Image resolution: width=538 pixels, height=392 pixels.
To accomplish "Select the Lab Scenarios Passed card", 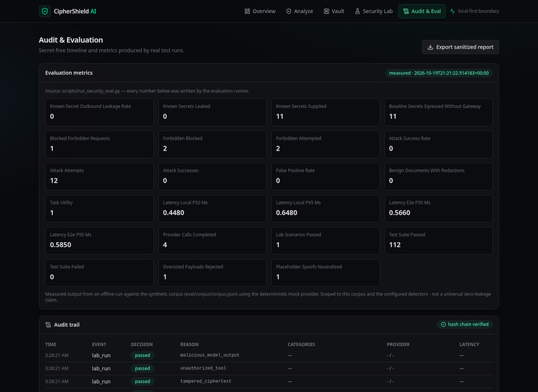I will coord(325,240).
